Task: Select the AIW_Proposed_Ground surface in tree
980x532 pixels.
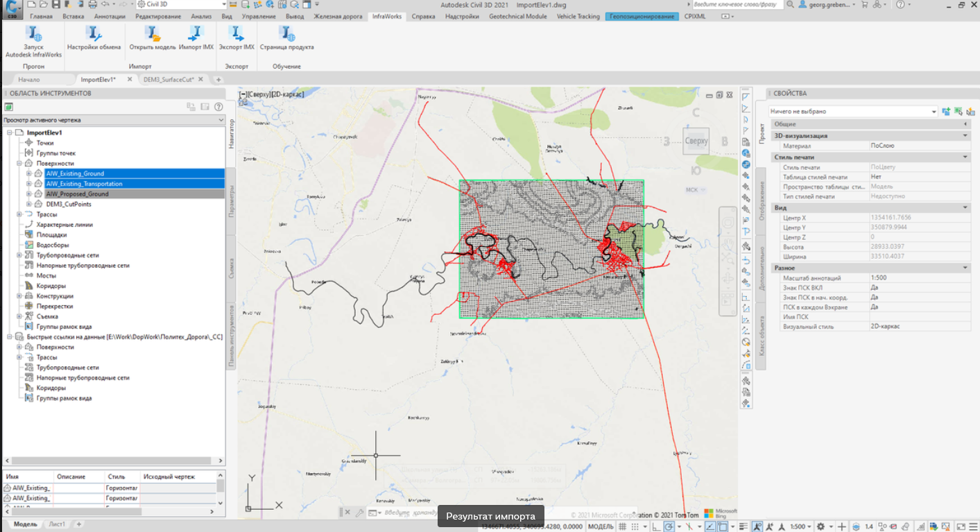Action: coord(77,194)
